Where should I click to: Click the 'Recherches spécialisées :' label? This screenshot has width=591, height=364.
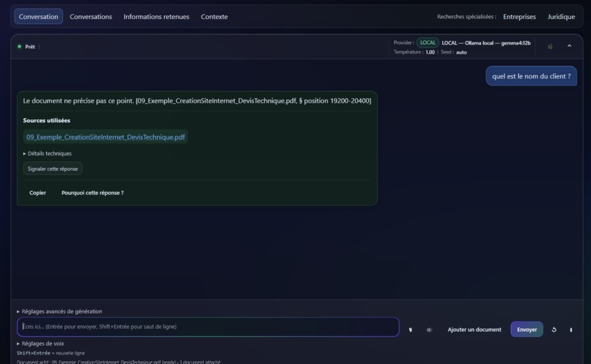(466, 17)
